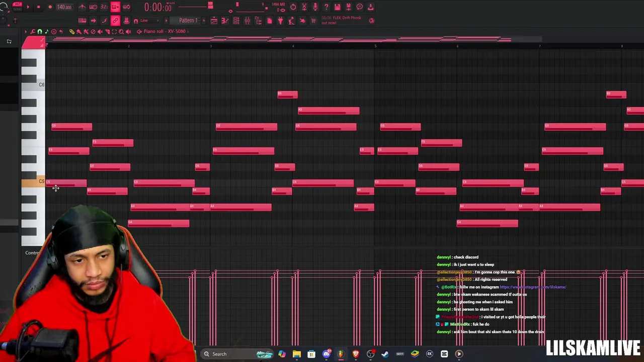Click the chat bubble icon in toolbar

click(x=360, y=7)
